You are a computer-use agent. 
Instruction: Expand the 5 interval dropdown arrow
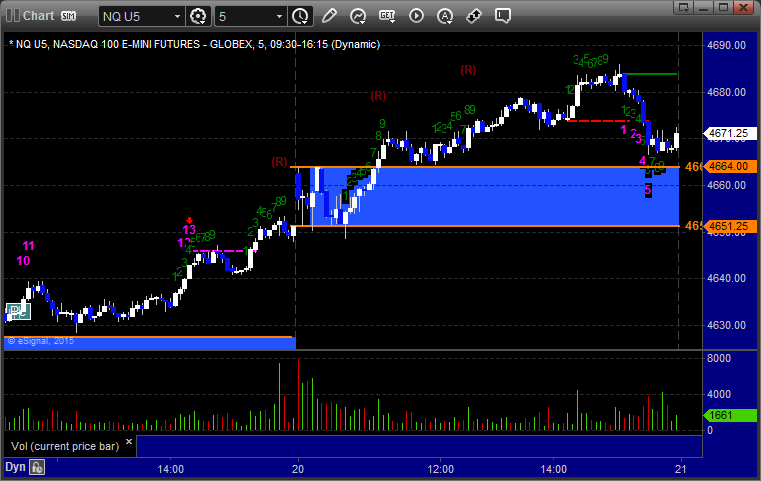click(279, 17)
